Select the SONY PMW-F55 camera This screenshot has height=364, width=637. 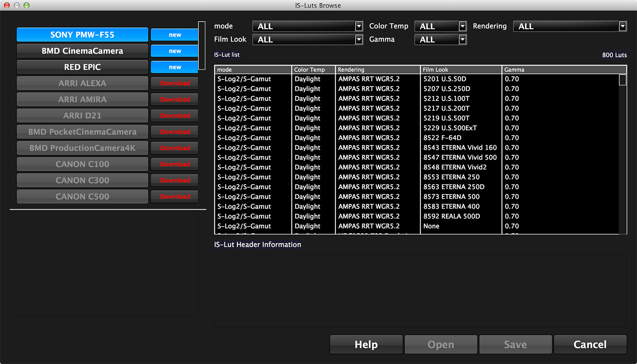pos(82,35)
